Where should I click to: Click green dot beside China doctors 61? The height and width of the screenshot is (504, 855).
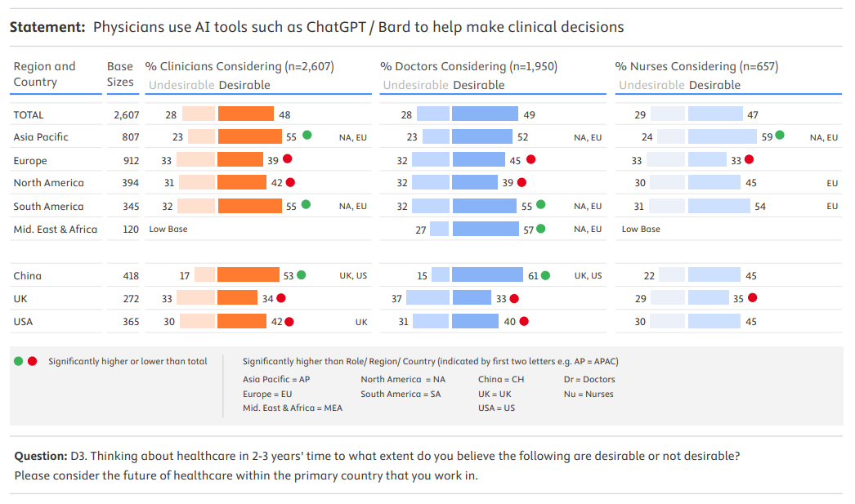[x=545, y=275]
